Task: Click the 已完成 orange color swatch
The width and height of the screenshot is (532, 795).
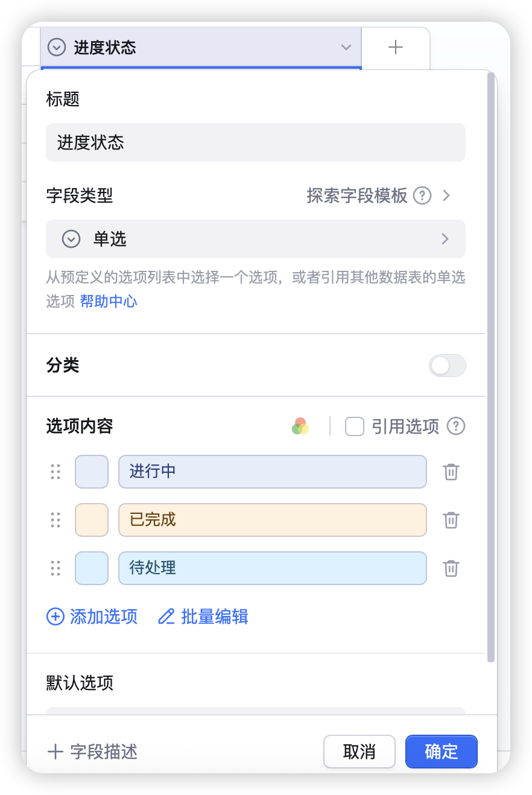Action: [92, 520]
